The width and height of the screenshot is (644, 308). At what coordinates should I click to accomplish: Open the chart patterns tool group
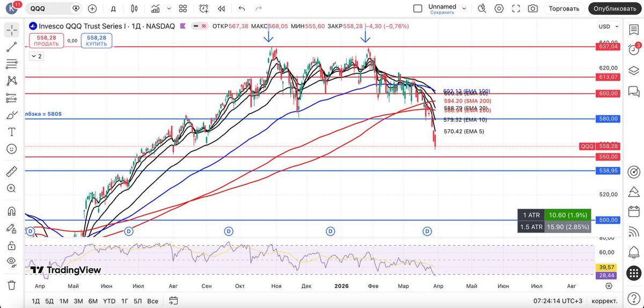tap(12, 81)
